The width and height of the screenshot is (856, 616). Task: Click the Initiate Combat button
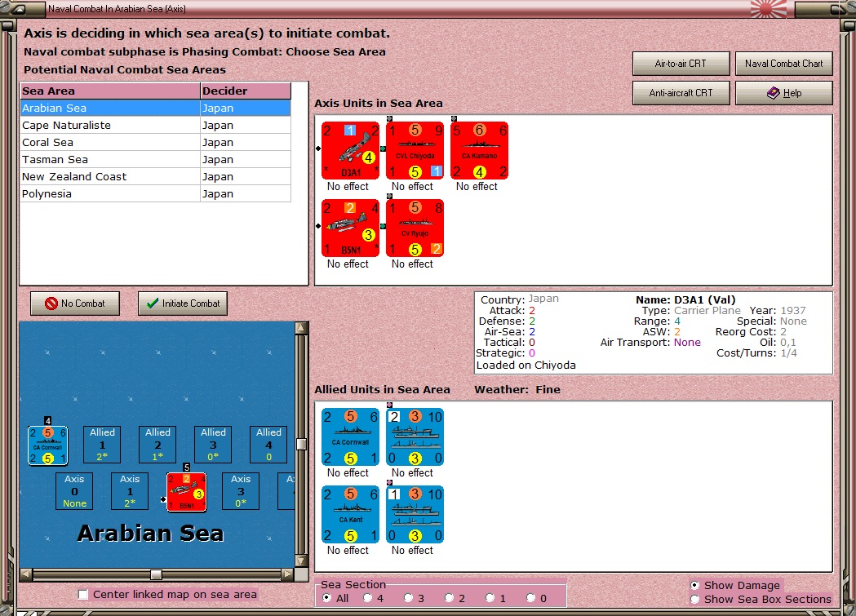[x=182, y=304]
